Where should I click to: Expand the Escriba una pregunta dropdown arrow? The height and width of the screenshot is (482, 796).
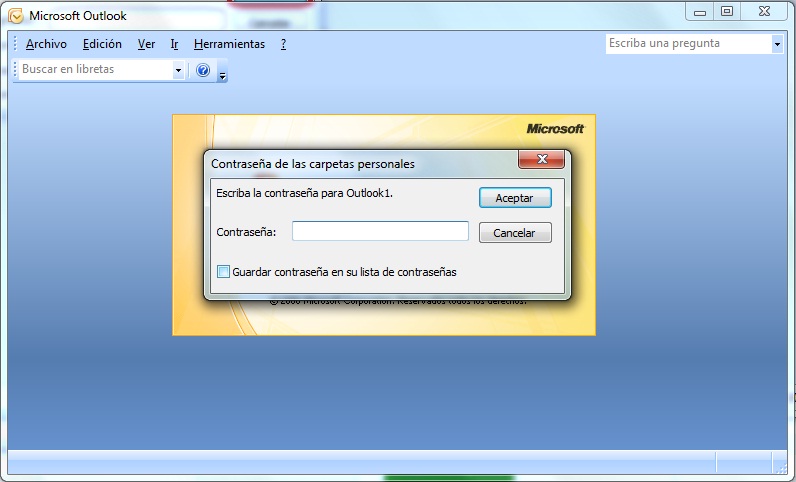pyautogui.click(x=777, y=44)
